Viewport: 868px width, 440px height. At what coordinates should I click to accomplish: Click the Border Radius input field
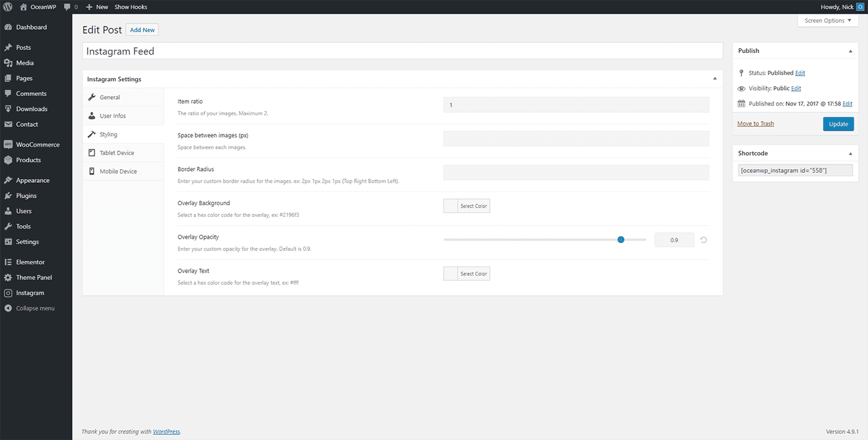point(576,172)
